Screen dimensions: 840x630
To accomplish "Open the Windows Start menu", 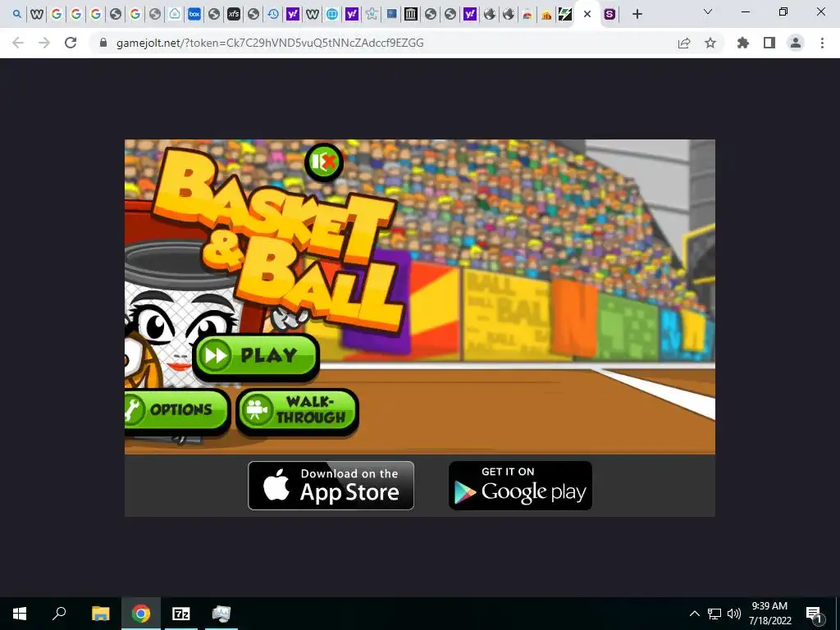I will click(x=20, y=614).
